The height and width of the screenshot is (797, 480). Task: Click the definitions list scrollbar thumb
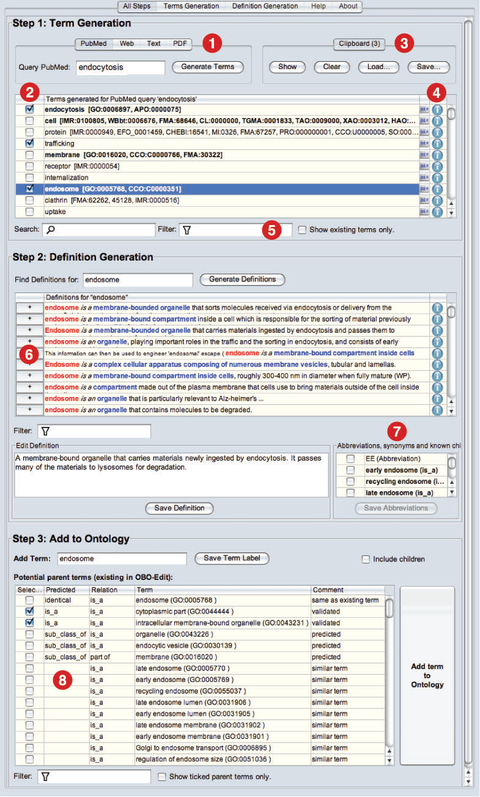click(x=451, y=311)
